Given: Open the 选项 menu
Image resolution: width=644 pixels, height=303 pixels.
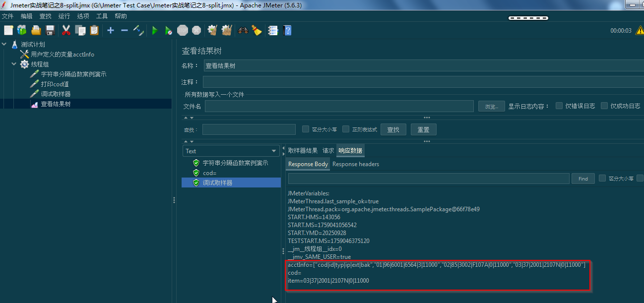Looking at the screenshot, I should (83, 16).
